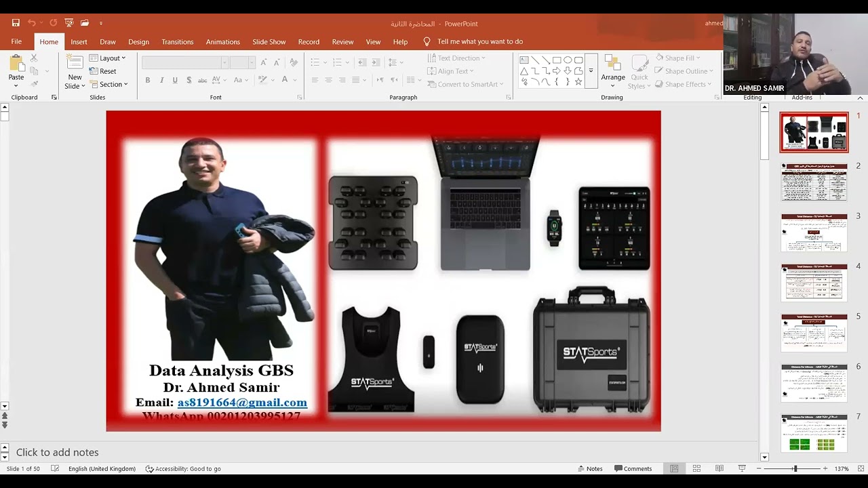Open Quick Styles gallery
The width and height of the screenshot is (868, 488).
(x=639, y=72)
